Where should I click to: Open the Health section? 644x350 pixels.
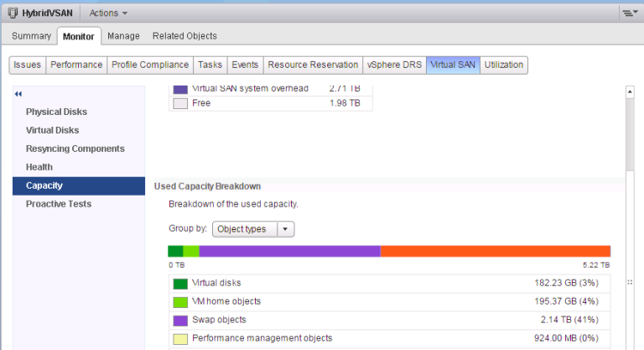pyautogui.click(x=39, y=167)
